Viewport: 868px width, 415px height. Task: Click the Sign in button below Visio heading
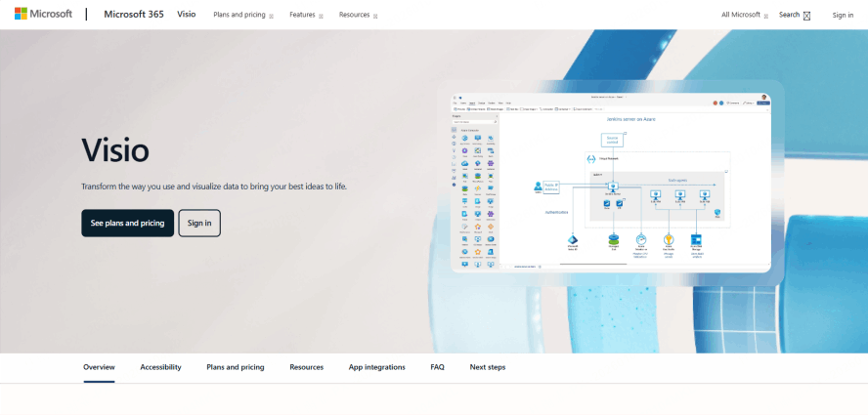click(x=199, y=223)
